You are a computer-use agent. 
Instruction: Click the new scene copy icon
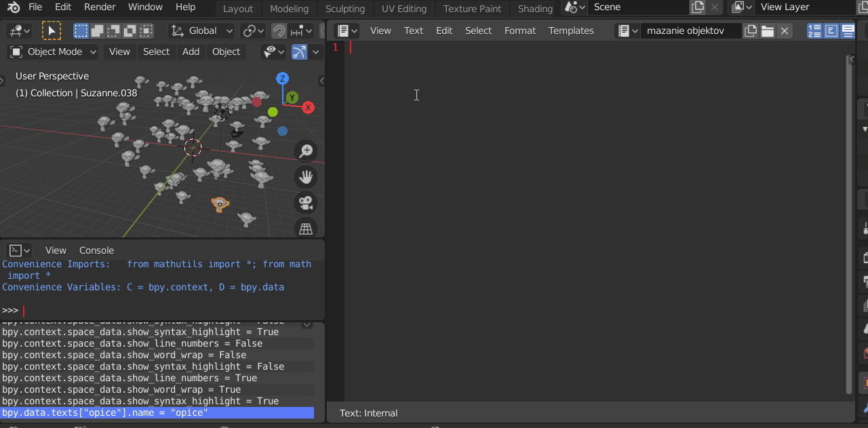(x=697, y=7)
